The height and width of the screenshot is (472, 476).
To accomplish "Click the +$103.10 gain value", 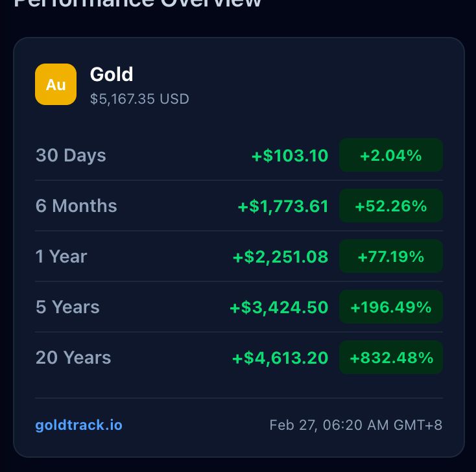I will pos(290,156).
